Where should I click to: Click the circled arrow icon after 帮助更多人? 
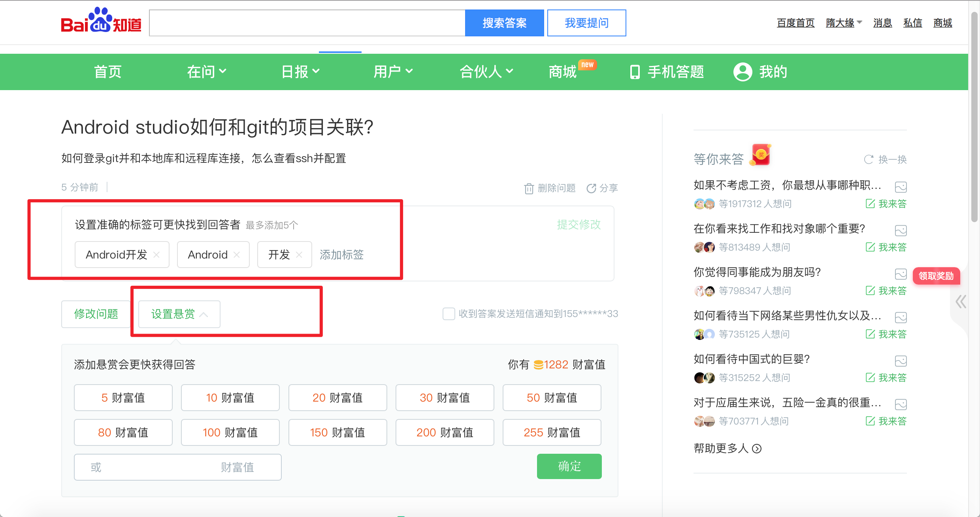pyautogui.click(x=757, y=449)
